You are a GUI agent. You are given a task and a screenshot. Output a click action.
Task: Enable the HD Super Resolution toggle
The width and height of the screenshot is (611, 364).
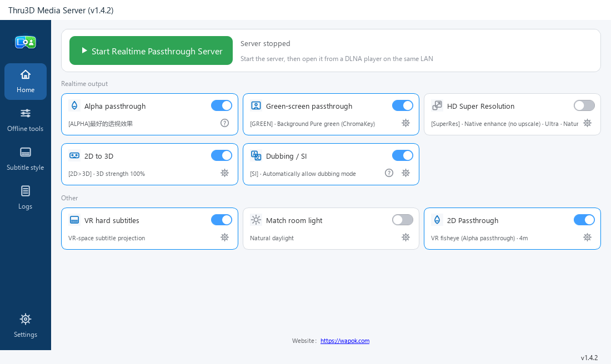584,105
